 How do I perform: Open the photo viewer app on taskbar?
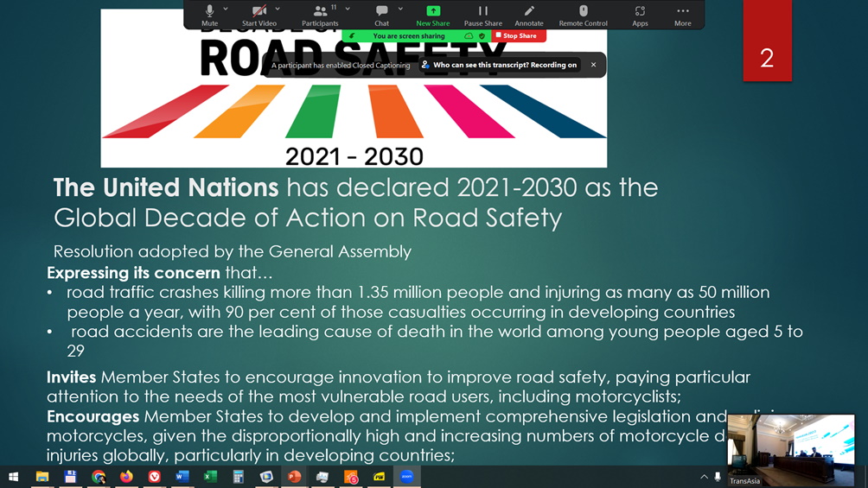(x=322, y=477)
